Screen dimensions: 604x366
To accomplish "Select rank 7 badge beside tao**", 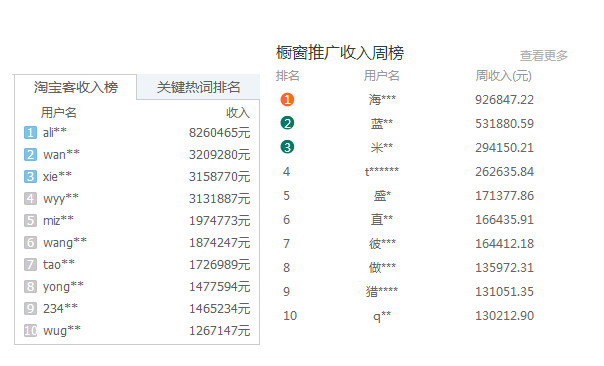I will 30,264.
